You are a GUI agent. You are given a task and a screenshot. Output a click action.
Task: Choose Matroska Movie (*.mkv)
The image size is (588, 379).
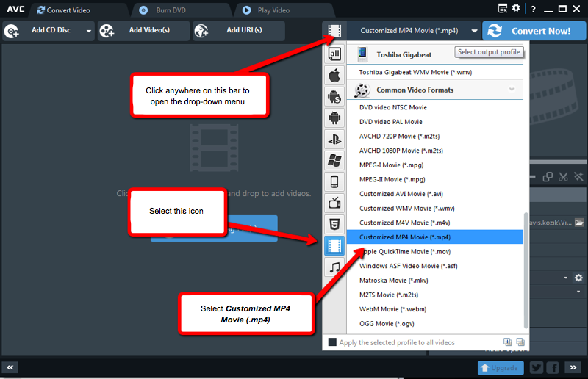[435, 281]
